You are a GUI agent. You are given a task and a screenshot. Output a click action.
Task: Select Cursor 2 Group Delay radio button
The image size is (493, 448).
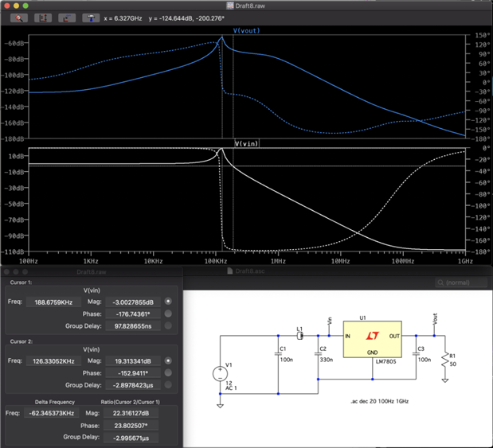168,384
